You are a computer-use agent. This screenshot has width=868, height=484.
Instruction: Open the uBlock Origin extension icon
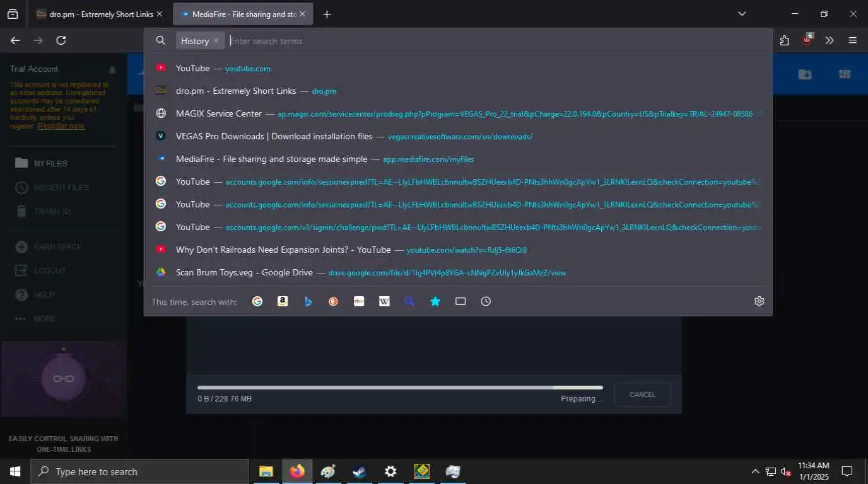point(807,40)
